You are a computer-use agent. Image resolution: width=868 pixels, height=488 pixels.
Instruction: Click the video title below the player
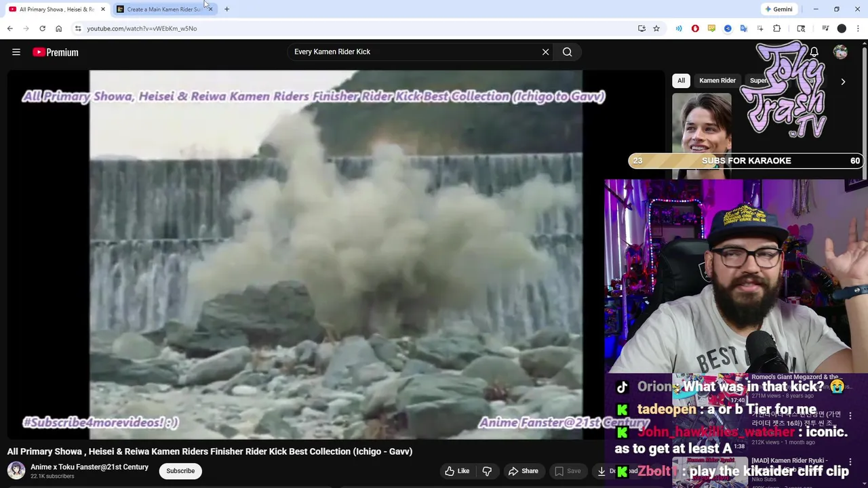coord(210,451)
